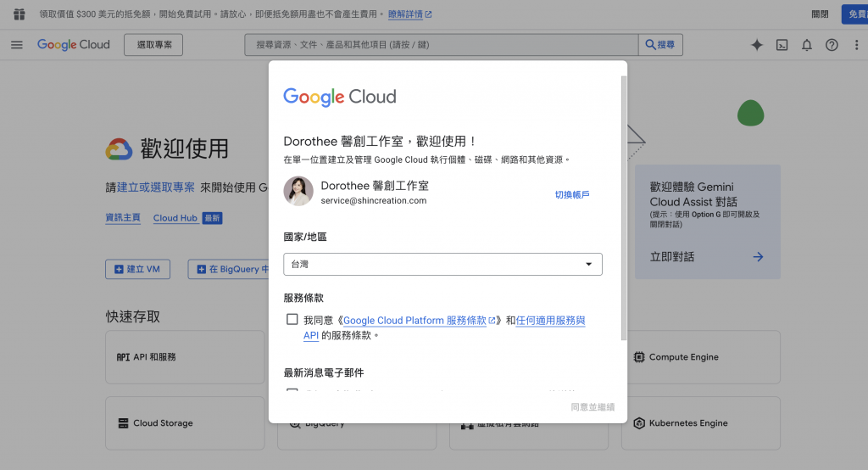Click the 快速存取 heading
Screen dimensions: 868x470
pyautogui.click(x=133, y=316)
